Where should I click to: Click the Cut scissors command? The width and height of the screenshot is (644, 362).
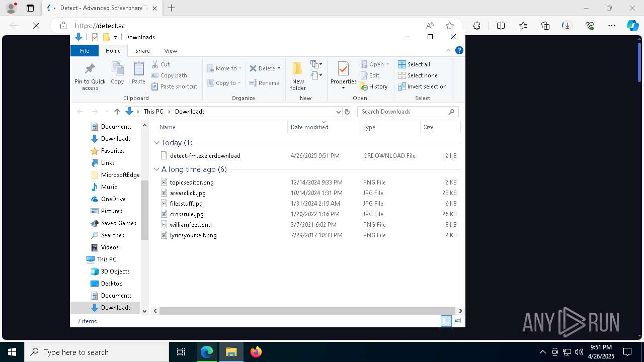point(160,64)
